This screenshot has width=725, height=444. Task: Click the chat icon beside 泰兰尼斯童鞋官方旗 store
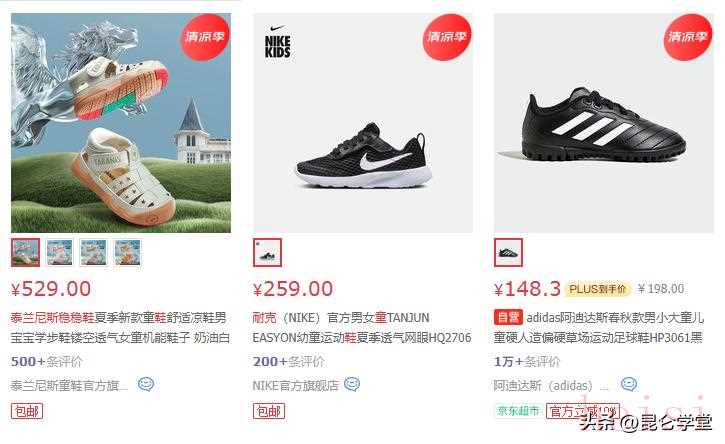(146, 384)
